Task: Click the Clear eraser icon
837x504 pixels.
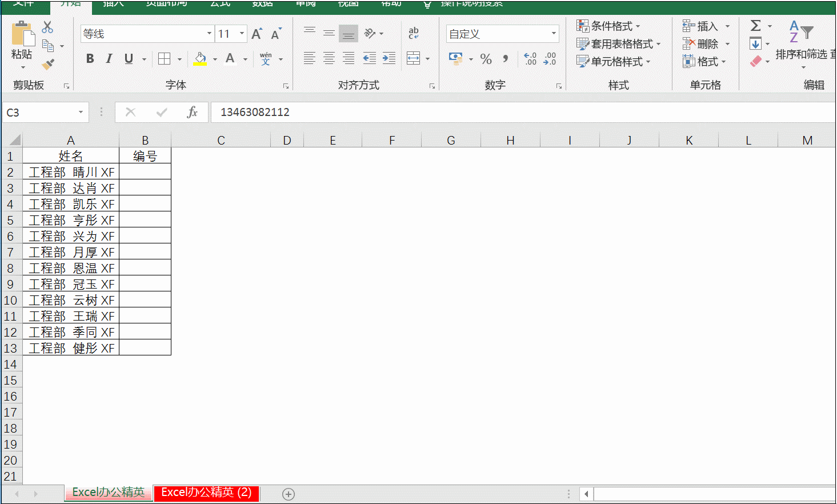Action: 756,61
